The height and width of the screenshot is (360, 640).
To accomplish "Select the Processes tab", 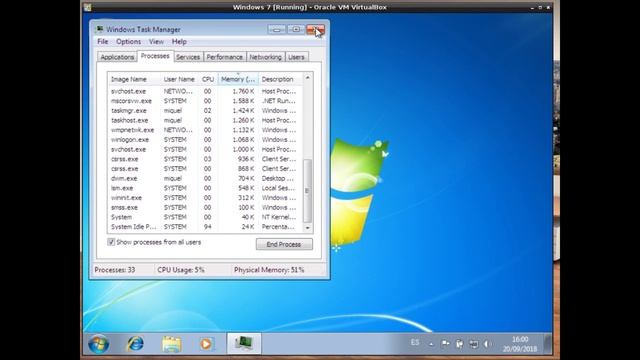I will click(155, 56).
